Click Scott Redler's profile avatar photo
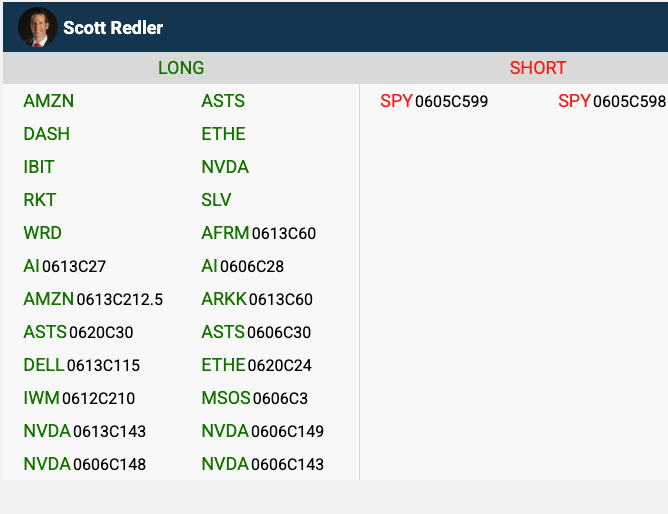The height and width of the screenshot is (514, 668). (38, 28)
